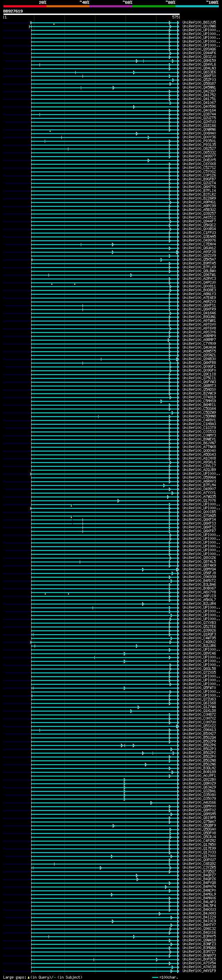Image resolution: width=222 pixels, height=980 pixels.
Task: Click the green ~80% identity color swatch
Action: click(x=154, y=6)
